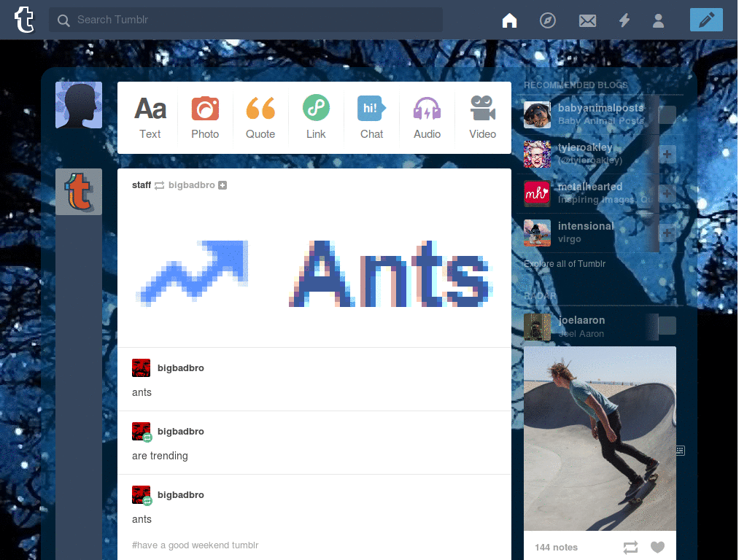
Task: Click Explore all of Tumblr
Action: click(x=565, y=264)
